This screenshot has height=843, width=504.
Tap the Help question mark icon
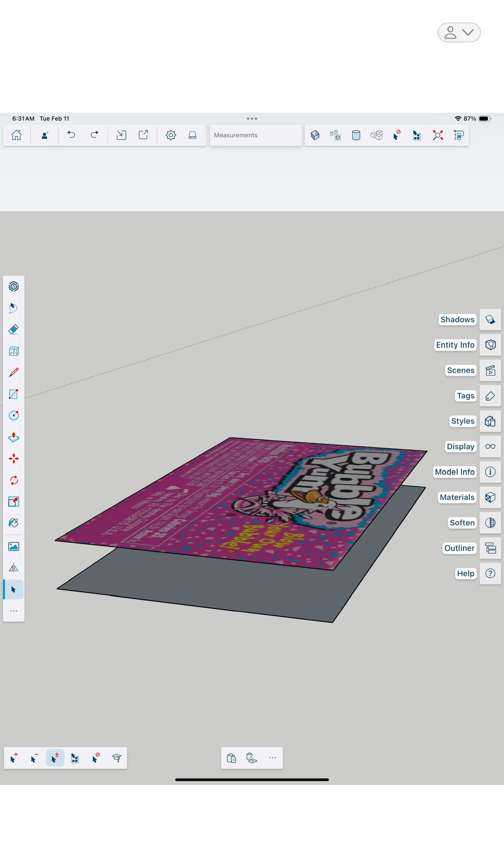490,574
